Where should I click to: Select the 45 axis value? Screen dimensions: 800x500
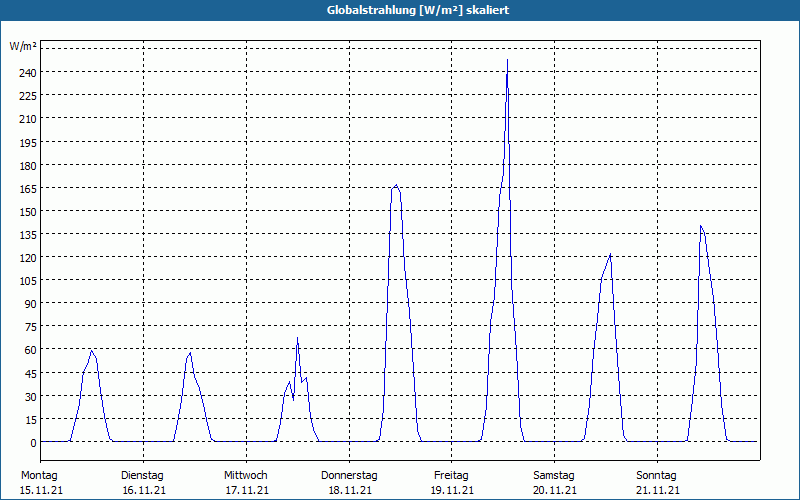[30, 374]
